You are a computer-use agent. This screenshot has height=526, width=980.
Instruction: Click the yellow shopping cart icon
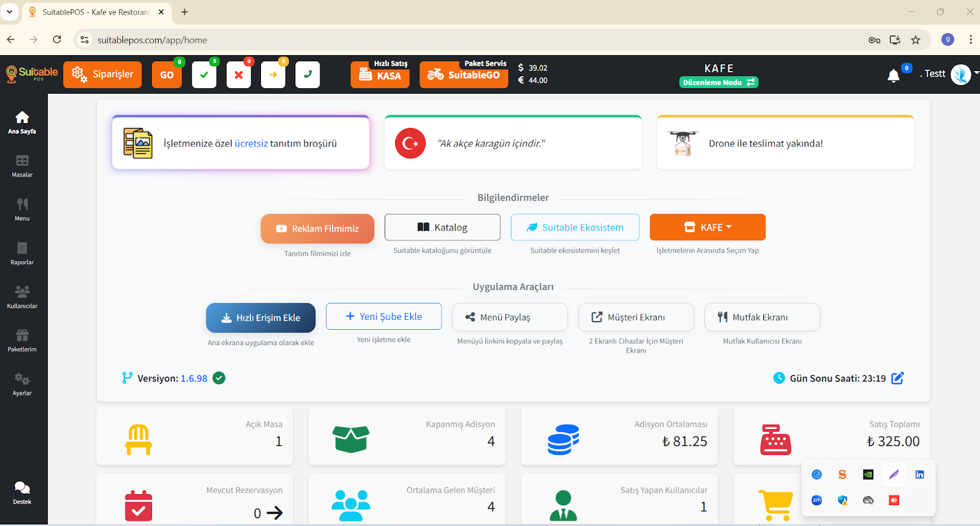coord(775,506)
